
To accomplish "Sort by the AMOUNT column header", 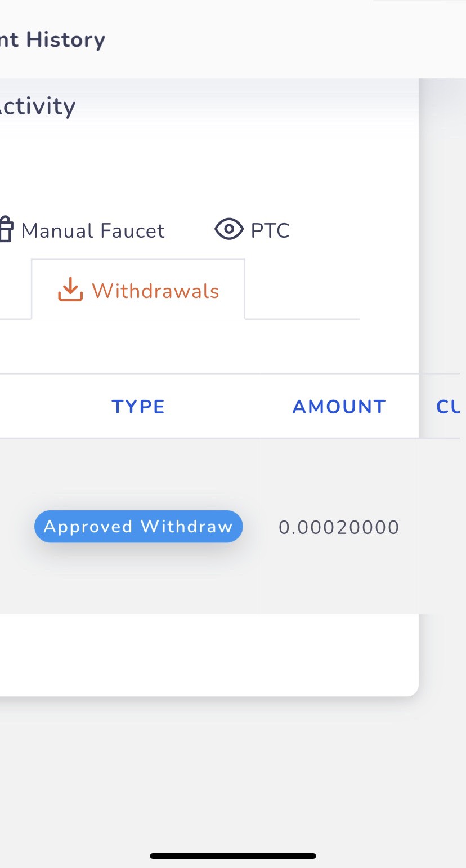I will coord(339,407).
